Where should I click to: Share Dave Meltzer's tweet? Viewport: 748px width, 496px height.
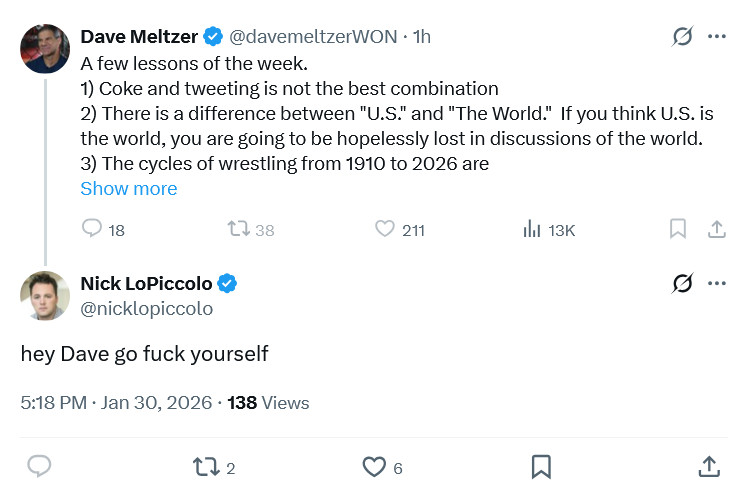(716, 229)
